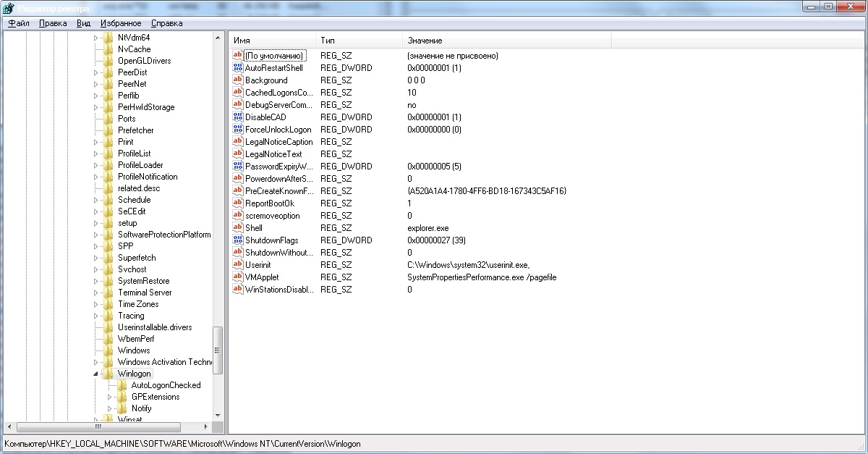Select the PasswordExpiryW... value name

pos(278,167)
